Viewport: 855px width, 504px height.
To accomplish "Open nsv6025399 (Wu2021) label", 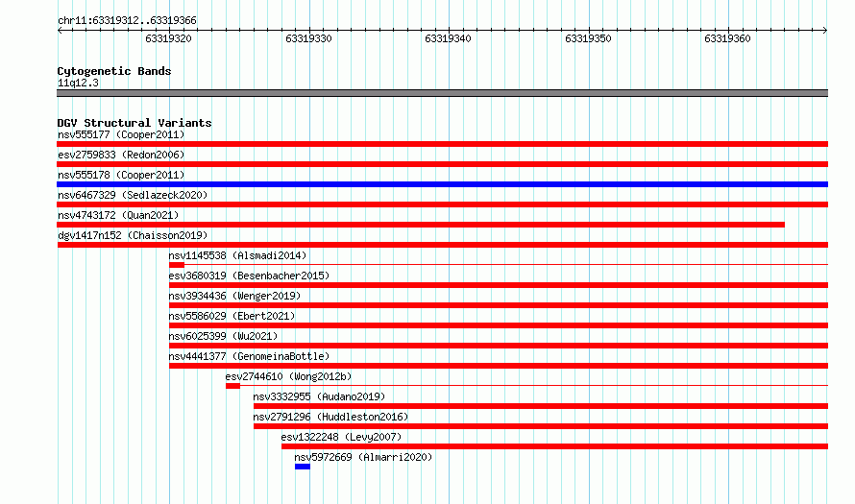I will pyautogui.click(x=223, y=336).
